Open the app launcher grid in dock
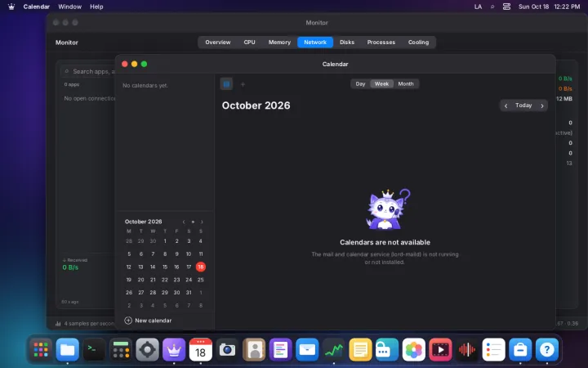Screen dimensions: 588x368 pyautogui.click(x=41, y=350)
